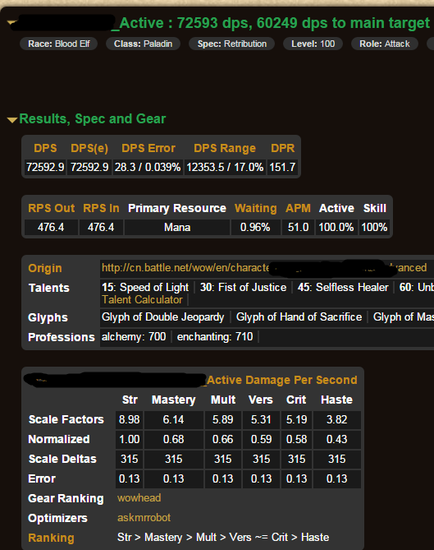Screen dimensions: 434x550
Task: Click the 0.96% waiting value
Action: pos(255,227)
